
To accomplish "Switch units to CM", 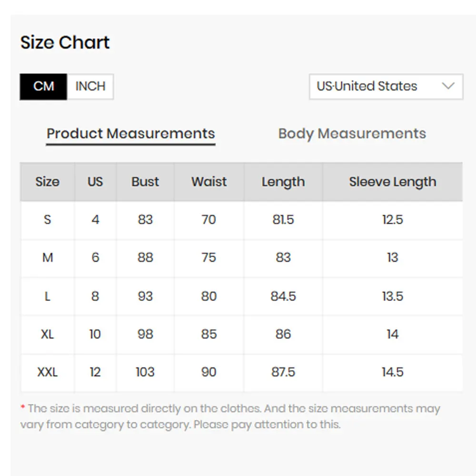I will tap(43, 87).
